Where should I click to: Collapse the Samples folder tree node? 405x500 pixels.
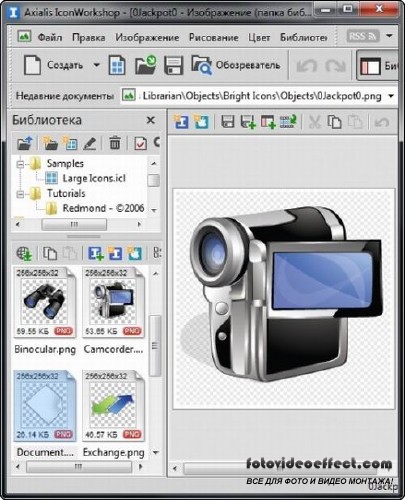pos(20,164)
